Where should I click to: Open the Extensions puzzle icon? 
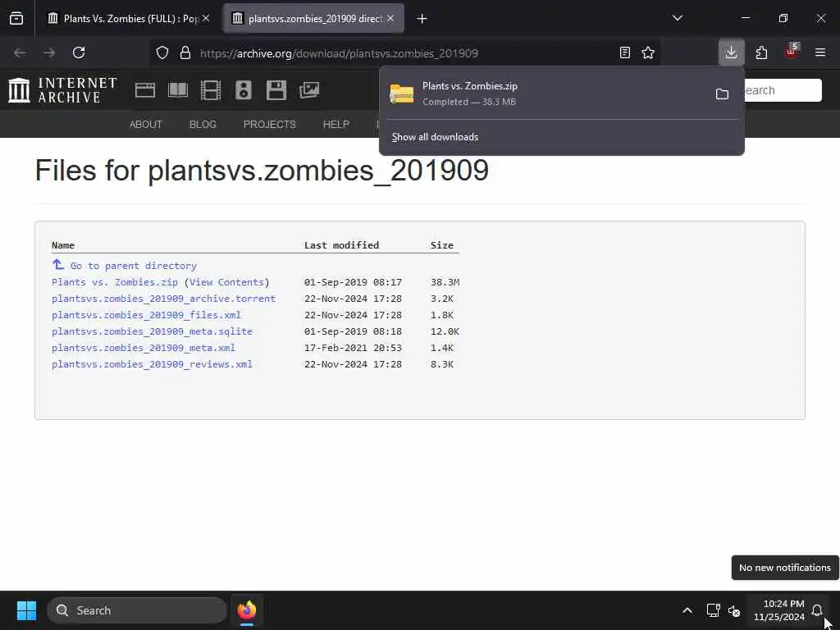[x=761, y=52]
